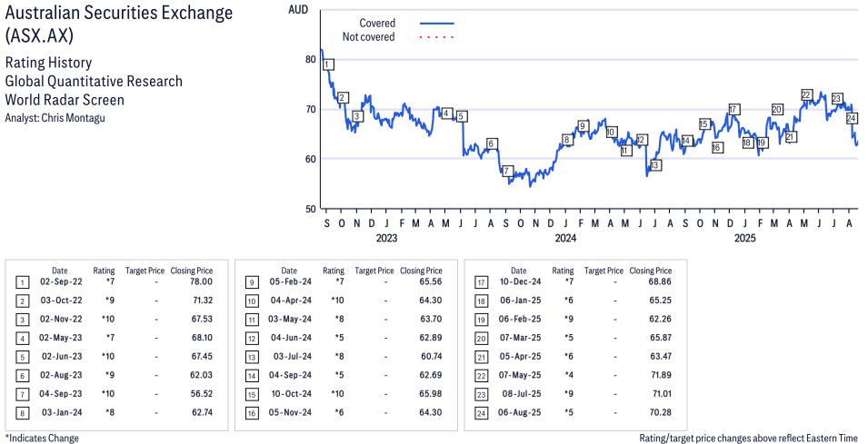This screenshot has width=868, height=444.
Task: Select the '80' y-axis value
Action: [310, 59]
